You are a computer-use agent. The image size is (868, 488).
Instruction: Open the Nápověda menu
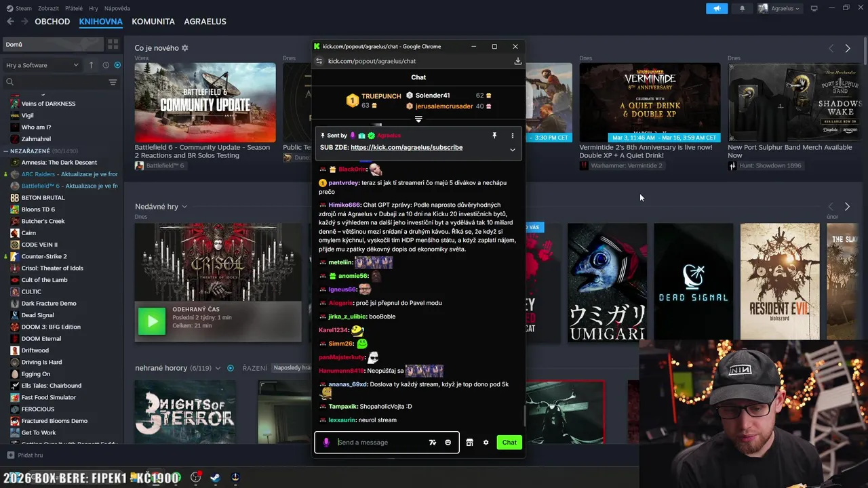point(117,8)
